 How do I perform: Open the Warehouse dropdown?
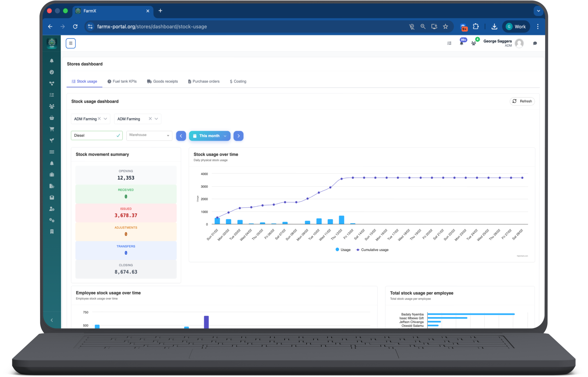pos(149,135)
